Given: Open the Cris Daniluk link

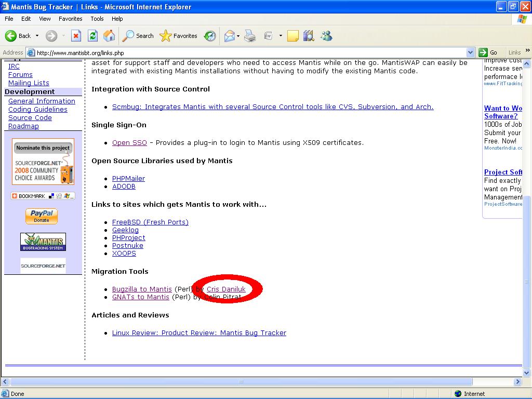Looking at the screenshot, I should tap(226, 289).
